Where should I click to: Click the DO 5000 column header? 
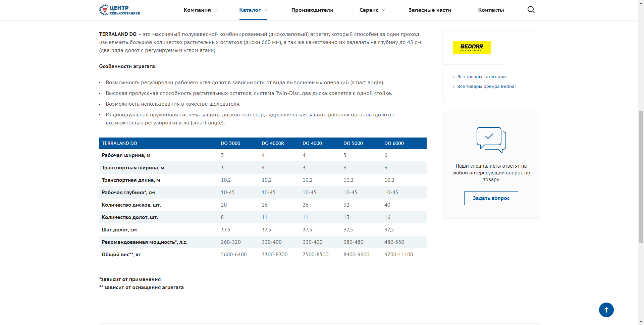[x=353, y=143]
